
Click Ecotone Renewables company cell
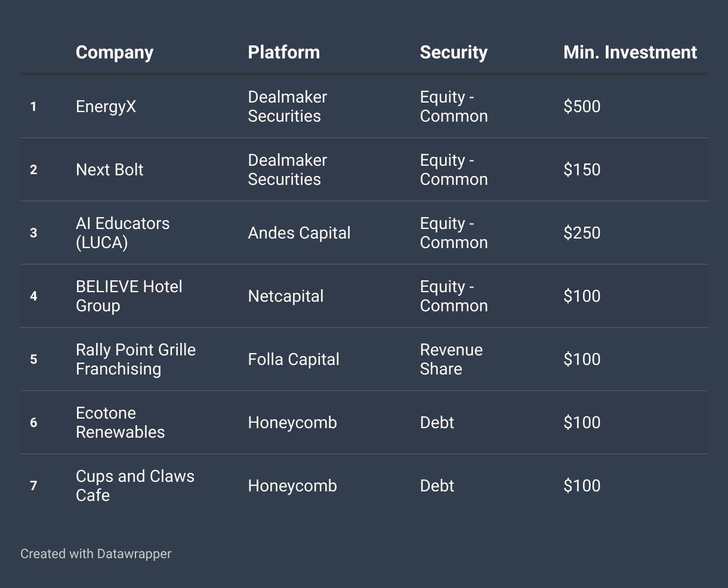pyautogui.click(x=120, y=422)
